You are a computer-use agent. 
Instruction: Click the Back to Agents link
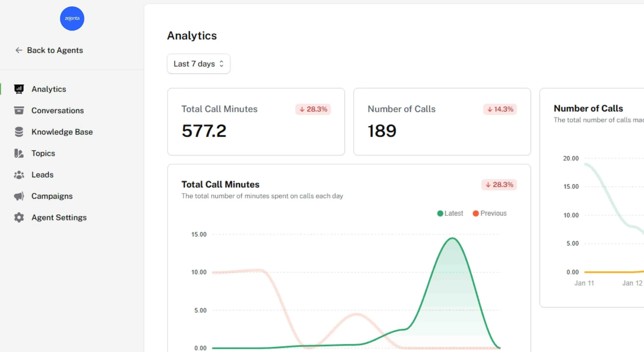click(x=55, y=50)
